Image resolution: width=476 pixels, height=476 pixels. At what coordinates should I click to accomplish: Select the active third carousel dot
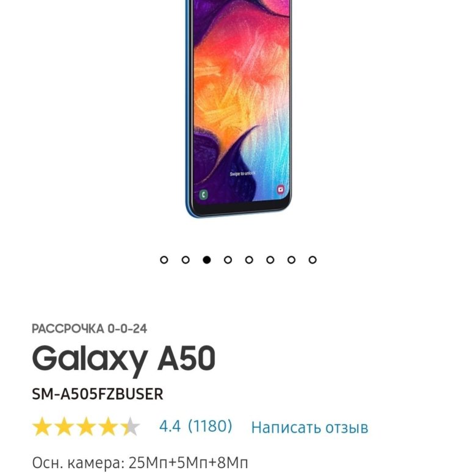[207, 260]
